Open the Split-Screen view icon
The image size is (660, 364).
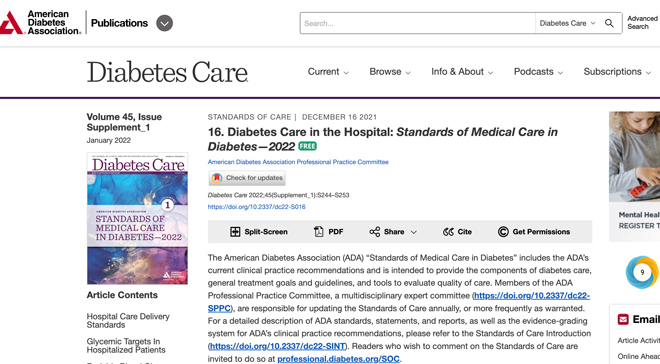click(235, 231)
